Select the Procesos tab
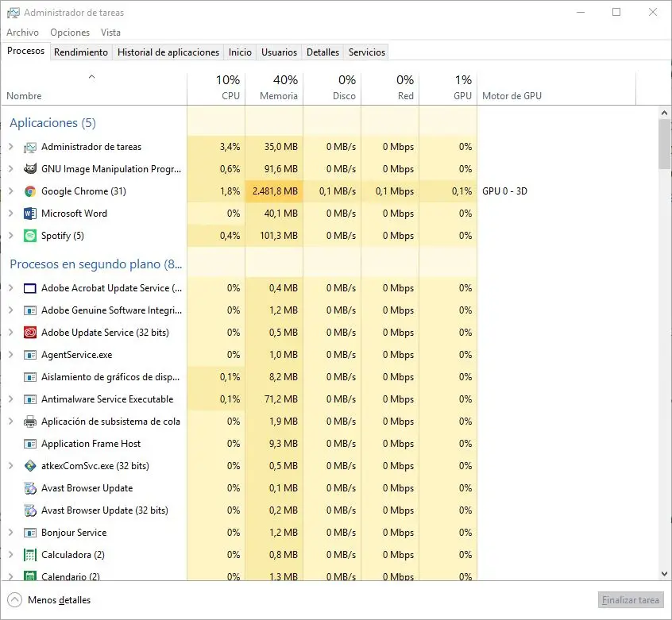Viewport: 672px width, 620px height. (x=25, y=51)
